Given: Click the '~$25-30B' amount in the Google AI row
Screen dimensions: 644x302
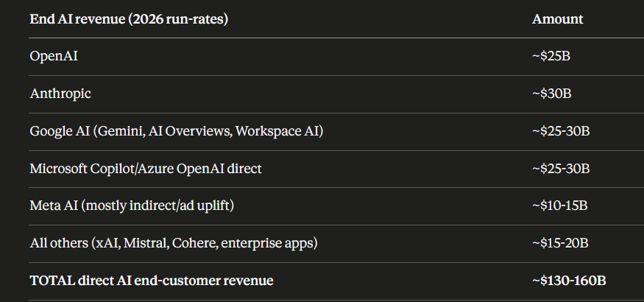Looking at the screenshot, I should (561, 131).
